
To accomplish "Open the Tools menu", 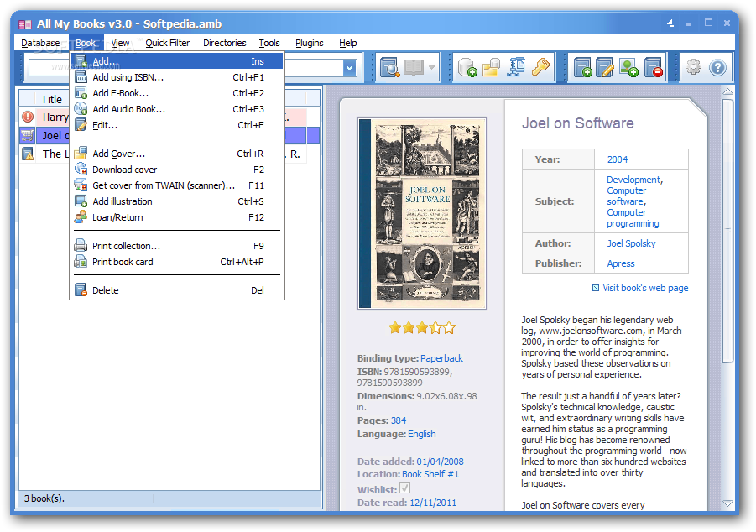I will click(x=269, y=43).
